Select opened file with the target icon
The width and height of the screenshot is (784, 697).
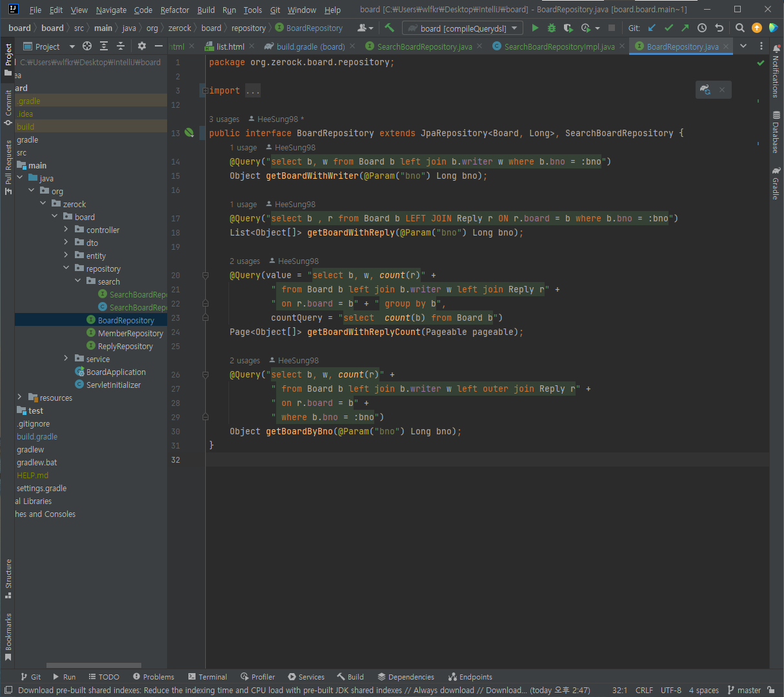click(87, 46)
